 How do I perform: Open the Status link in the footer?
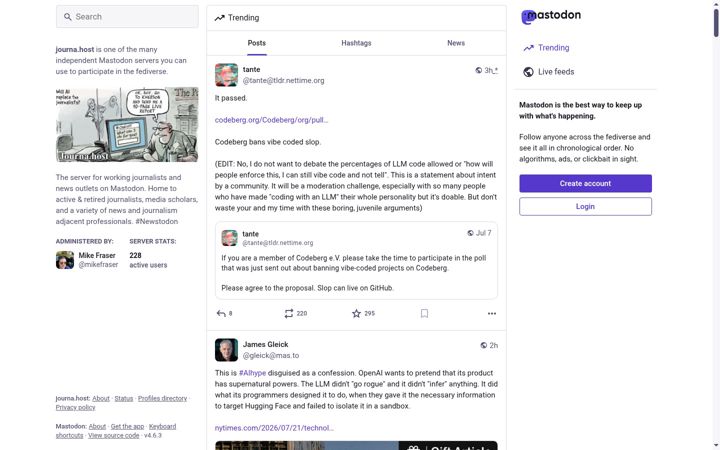[124, 399]
